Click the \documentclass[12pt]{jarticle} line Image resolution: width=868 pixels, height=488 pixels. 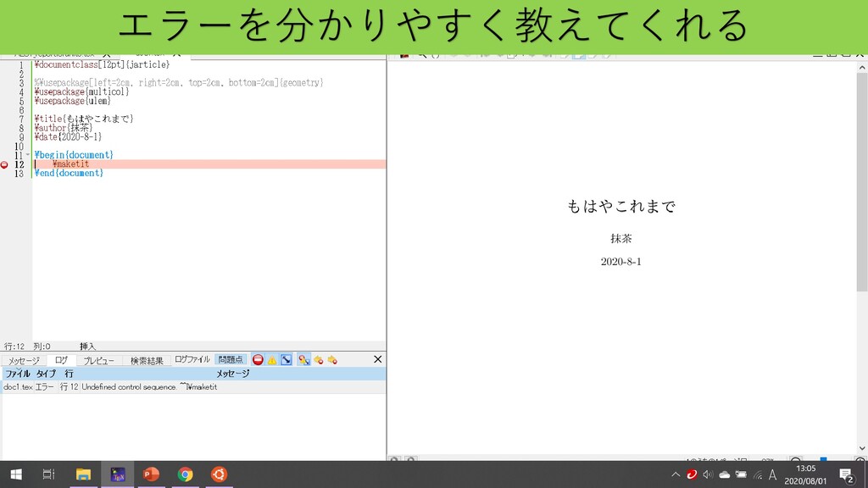pyautogui.click(x=102, y=64)
